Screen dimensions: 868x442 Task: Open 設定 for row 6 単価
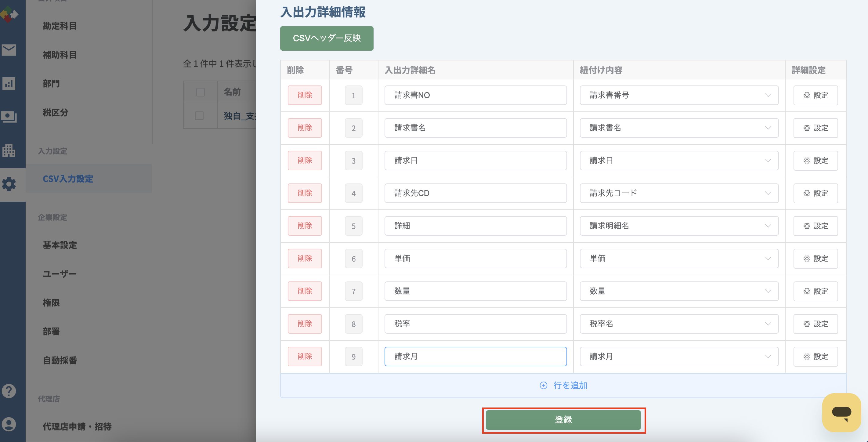point(816,259)
